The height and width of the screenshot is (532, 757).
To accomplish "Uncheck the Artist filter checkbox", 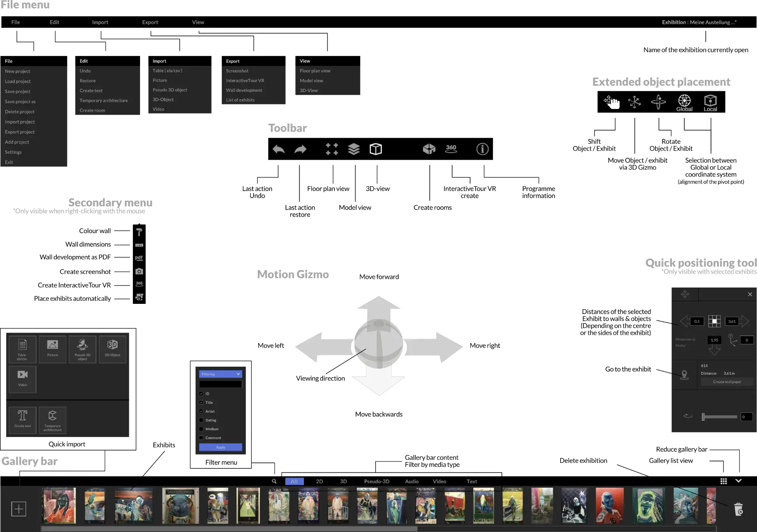I will (201, 411).
